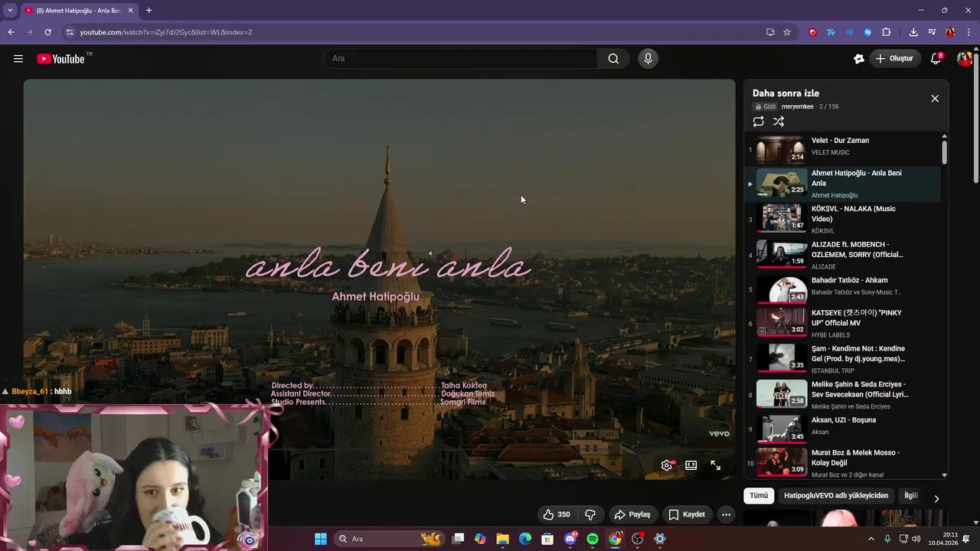
Task: Switch to theater mode in player
Action: pyautogui.click(x=691, y=465)
